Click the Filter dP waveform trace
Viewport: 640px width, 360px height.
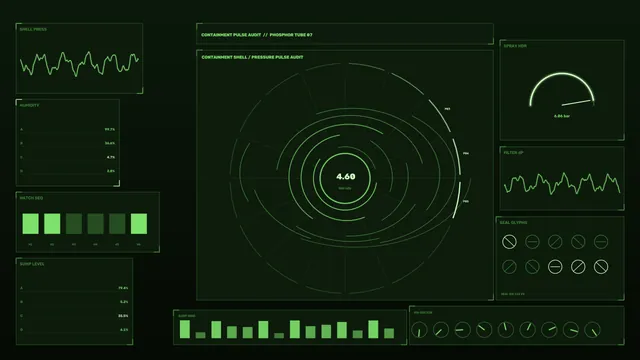coord(562,183)
